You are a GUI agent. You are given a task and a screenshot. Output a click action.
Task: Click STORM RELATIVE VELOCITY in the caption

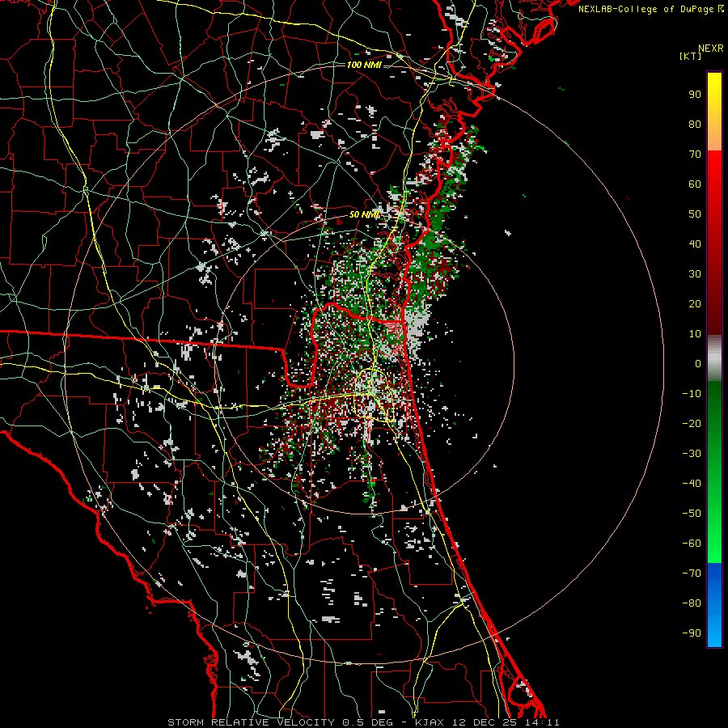tap(251, 722)
